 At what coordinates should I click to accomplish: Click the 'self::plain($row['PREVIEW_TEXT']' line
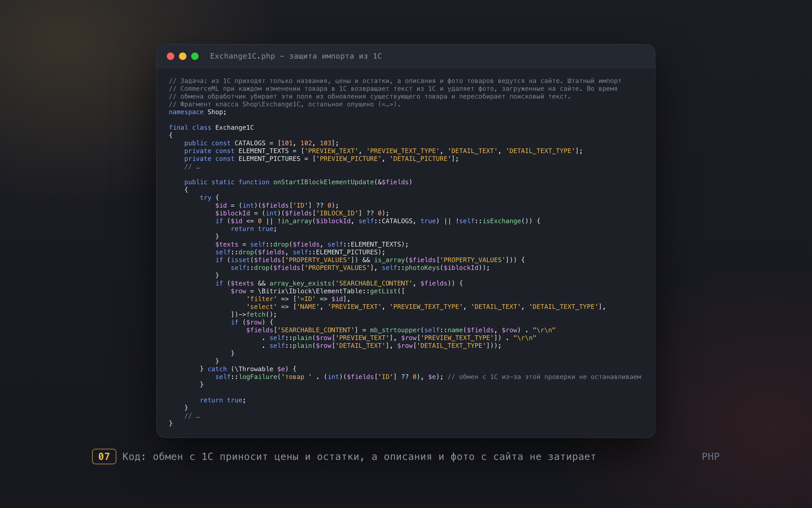pos(399,338)
